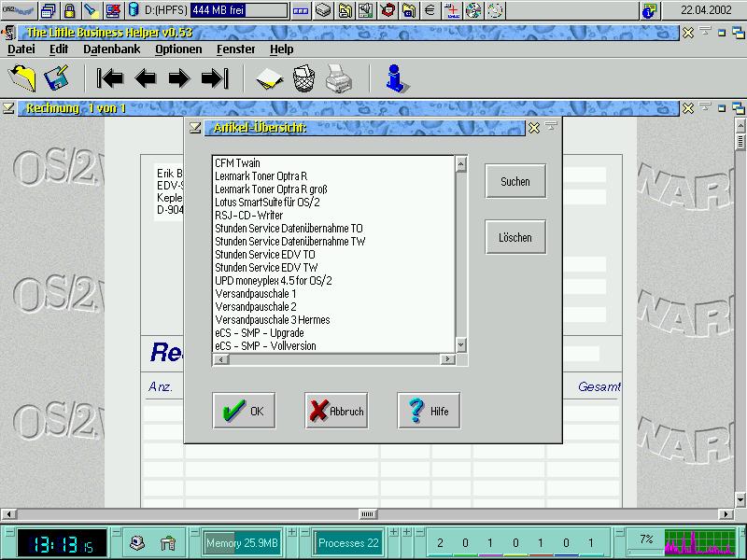The height and width of the screenshot is (560, 747).
Task: Confirm with the OK button
Action: (x=244, y=411)
